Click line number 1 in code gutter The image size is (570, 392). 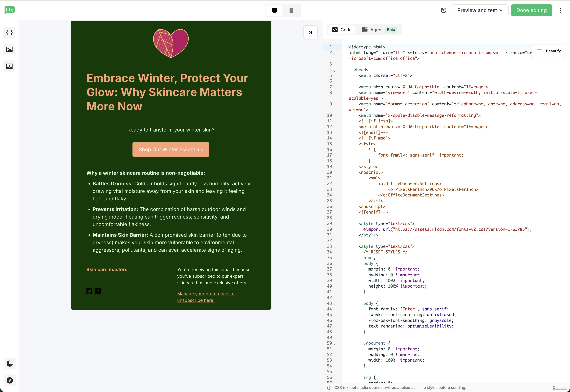[x=330, y=47]
